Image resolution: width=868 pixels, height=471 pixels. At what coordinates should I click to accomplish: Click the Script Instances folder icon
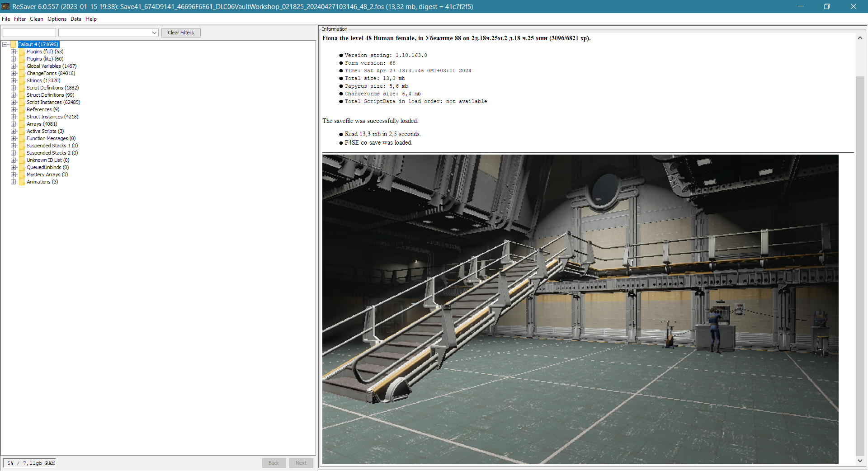(x=22, y=102)
